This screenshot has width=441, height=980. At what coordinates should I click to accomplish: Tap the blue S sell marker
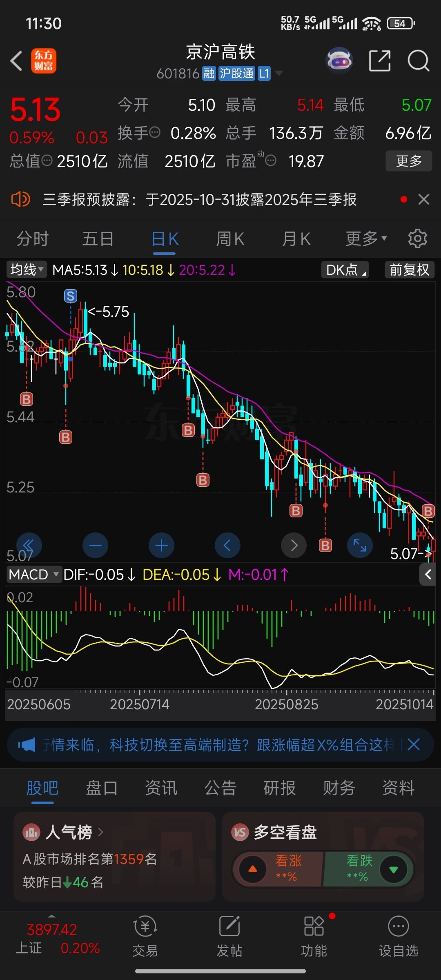[x=71, y=296]
